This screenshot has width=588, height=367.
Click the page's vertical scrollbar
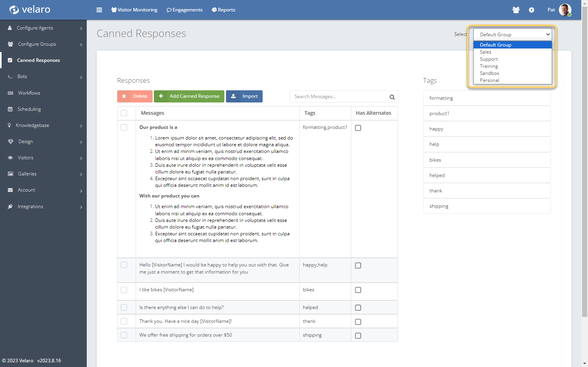[584, 158]
